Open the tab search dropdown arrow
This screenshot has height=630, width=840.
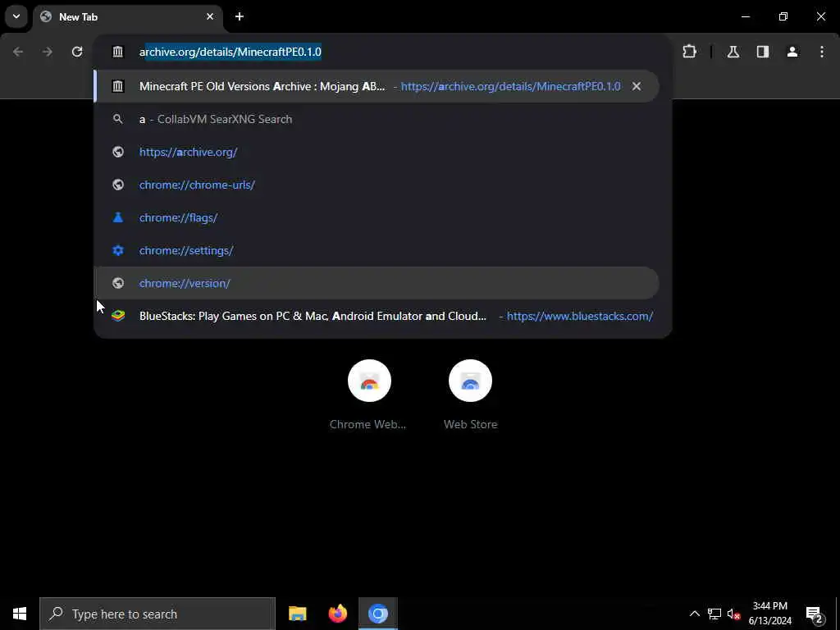[x=16, y=16]
